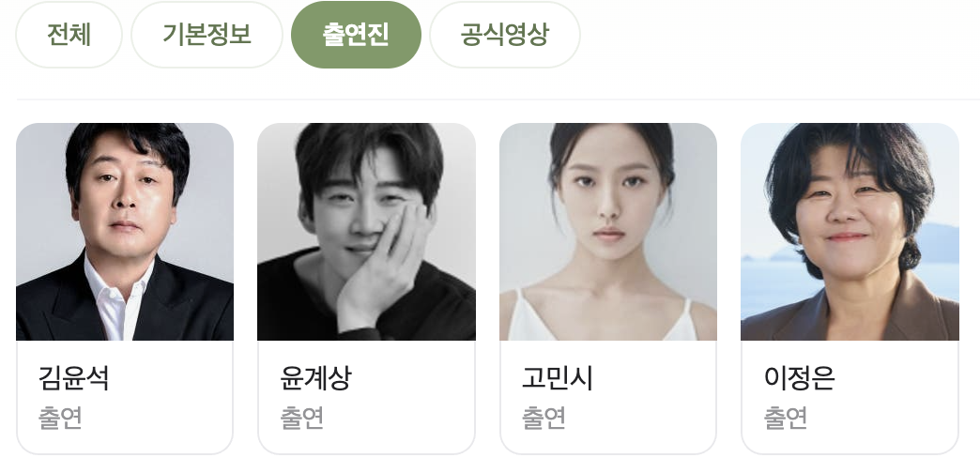Select the 출연 label under 이정은
This screenshot has width=980, height=473.
(x=786, y=418)
